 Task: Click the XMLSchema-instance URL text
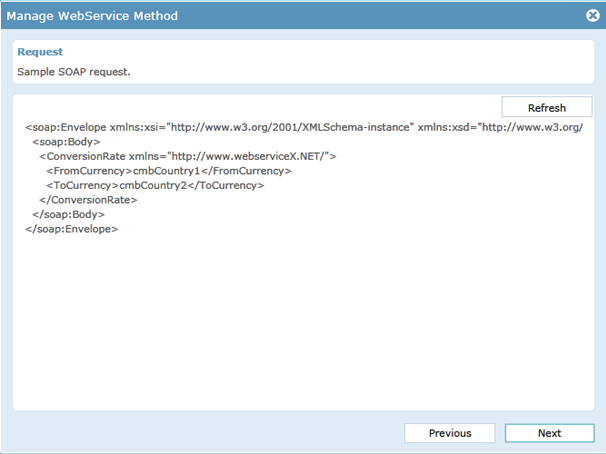290,127
